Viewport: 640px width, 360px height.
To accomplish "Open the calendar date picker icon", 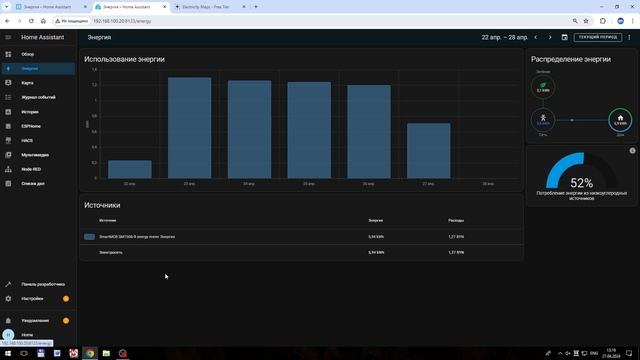I will click(564, 37).
